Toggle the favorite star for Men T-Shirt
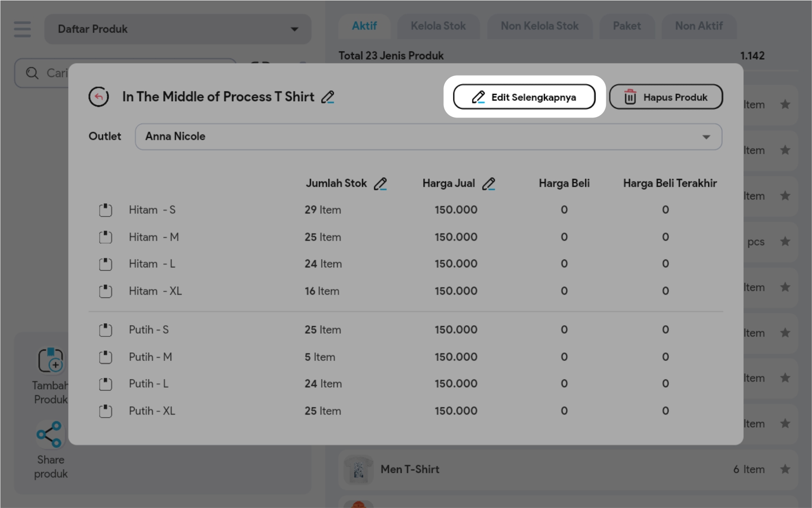This screenshot has width=812, height=508. pos(785,469)
